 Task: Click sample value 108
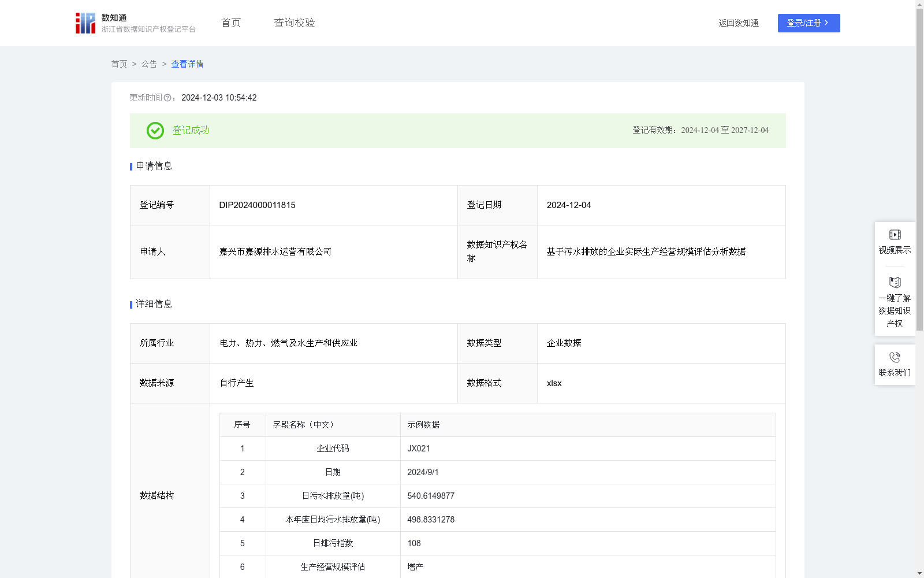tap(414, 543)
